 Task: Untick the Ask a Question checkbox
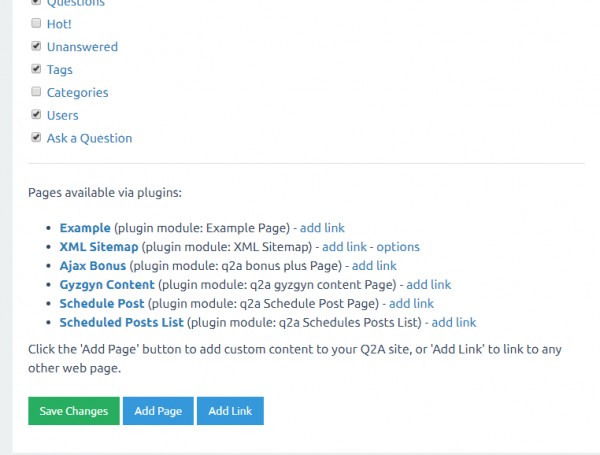pyautogui.click(x=37, y=138)
